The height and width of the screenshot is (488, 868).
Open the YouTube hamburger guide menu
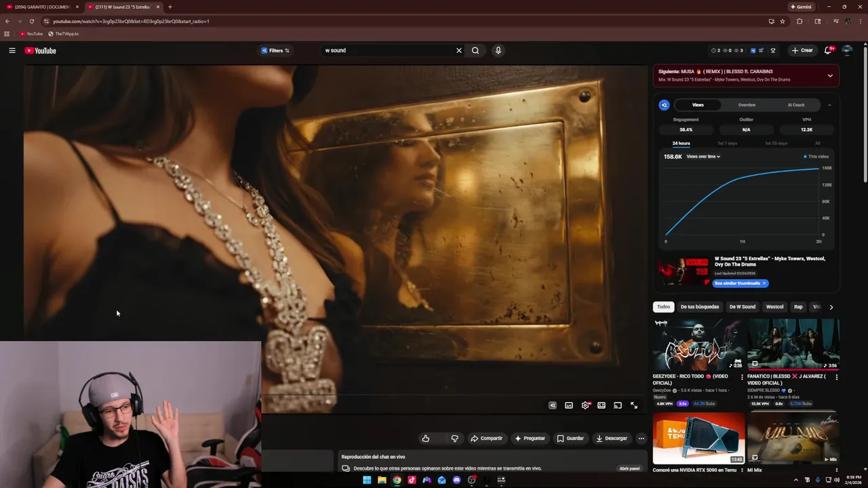click(12, 50)
